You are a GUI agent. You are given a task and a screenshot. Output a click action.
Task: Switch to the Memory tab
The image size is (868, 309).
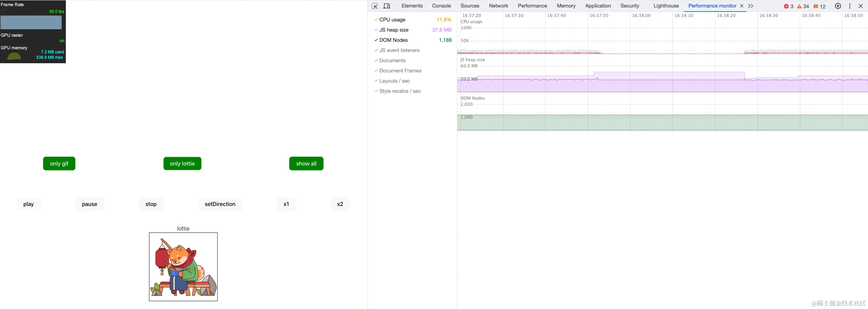566,6
